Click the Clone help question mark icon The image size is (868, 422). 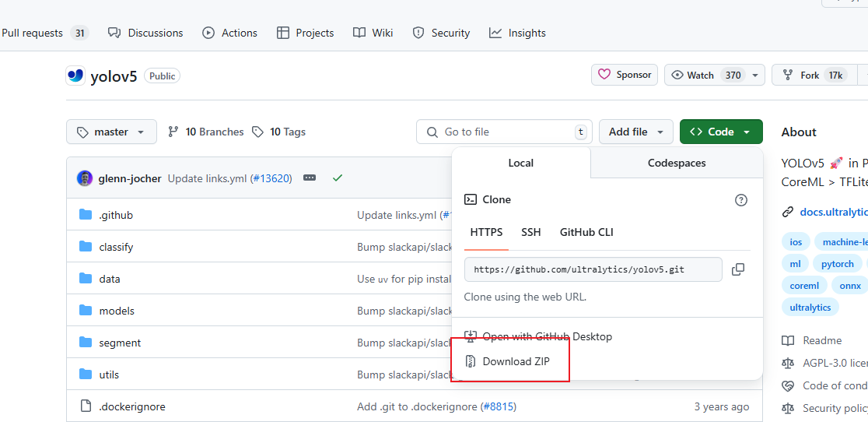point(740,200)
